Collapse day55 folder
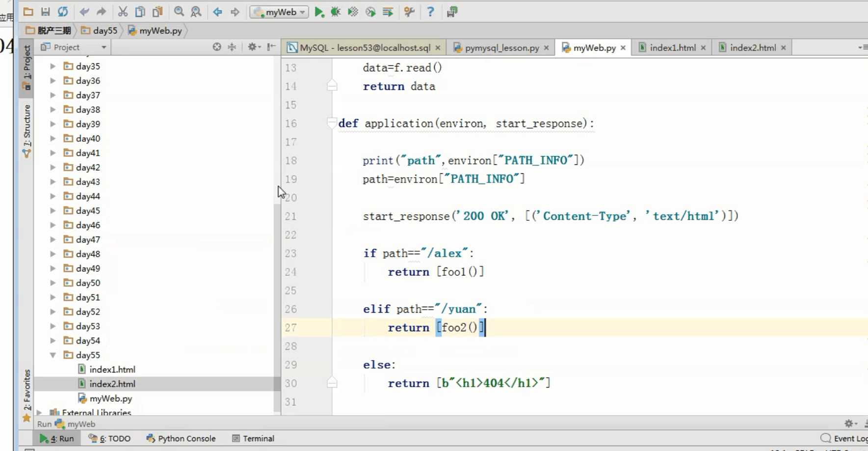Image resolution: width=868 pixels, height=451 pixels. pos(53,355)
